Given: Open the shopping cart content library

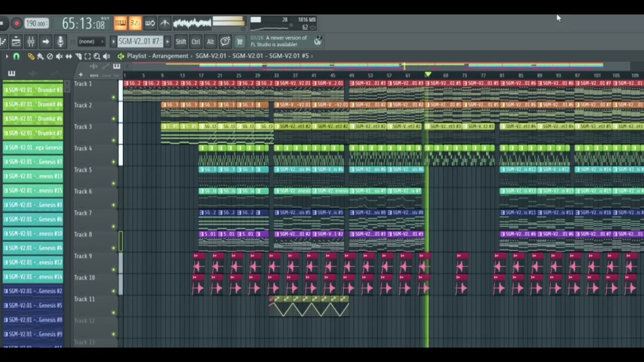Looking at the screenshot, I should [239, 41].
